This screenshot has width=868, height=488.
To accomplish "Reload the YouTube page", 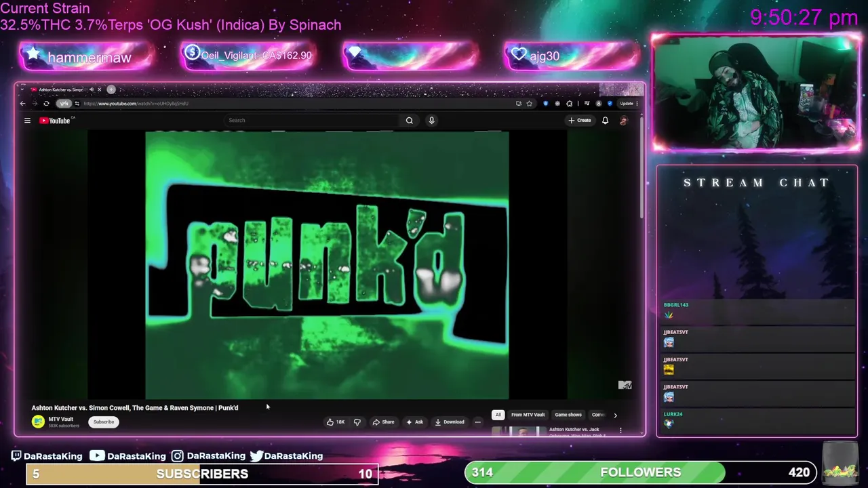I will pyautogui.click(x=46, y=104).
